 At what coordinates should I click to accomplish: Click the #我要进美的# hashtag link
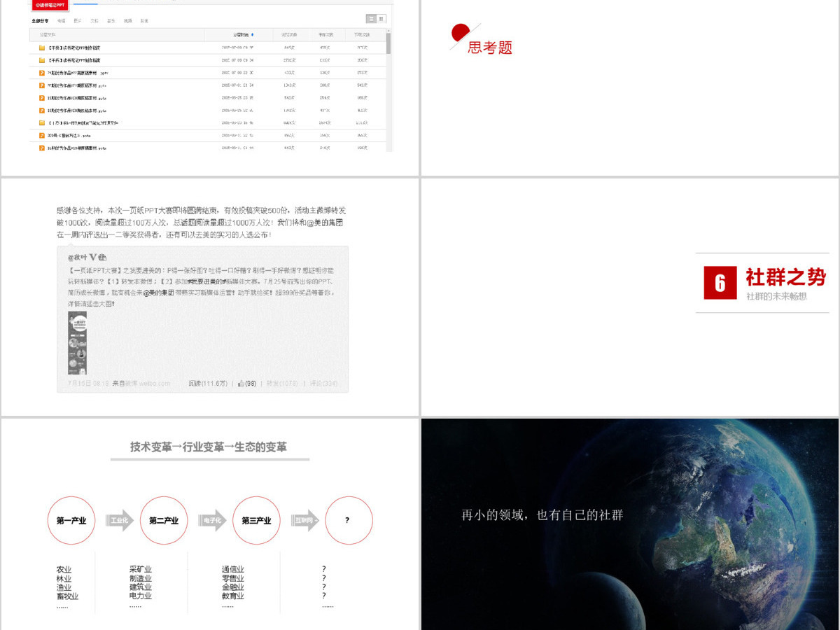point(207,281)
